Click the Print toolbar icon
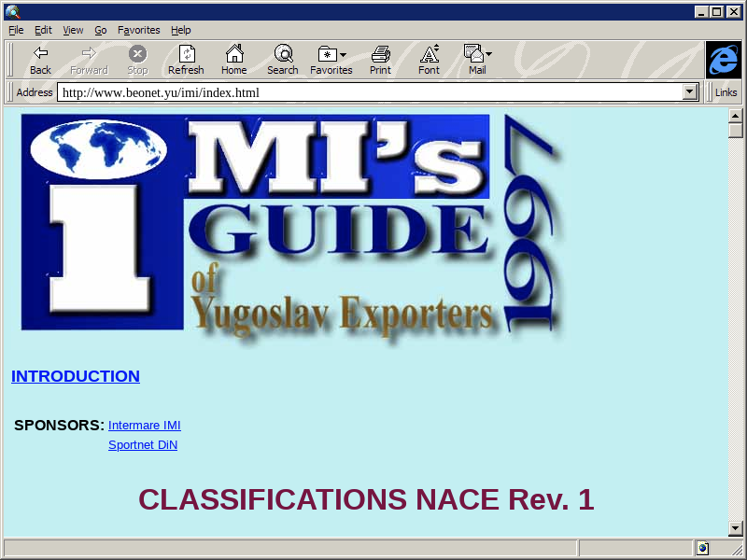The width and height of the screenshot is (747, 560). coord(380,54)
